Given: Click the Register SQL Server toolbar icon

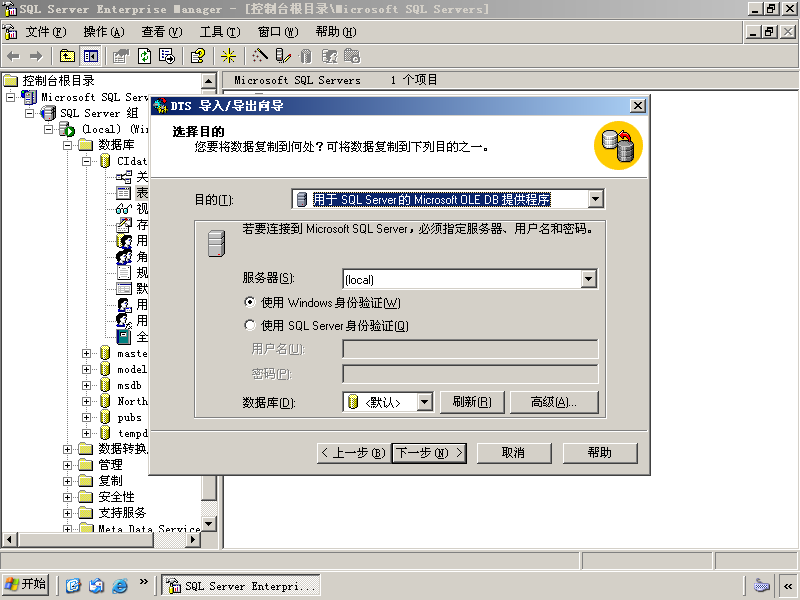Looking at the screenshot, I should (x=283, y=56).
